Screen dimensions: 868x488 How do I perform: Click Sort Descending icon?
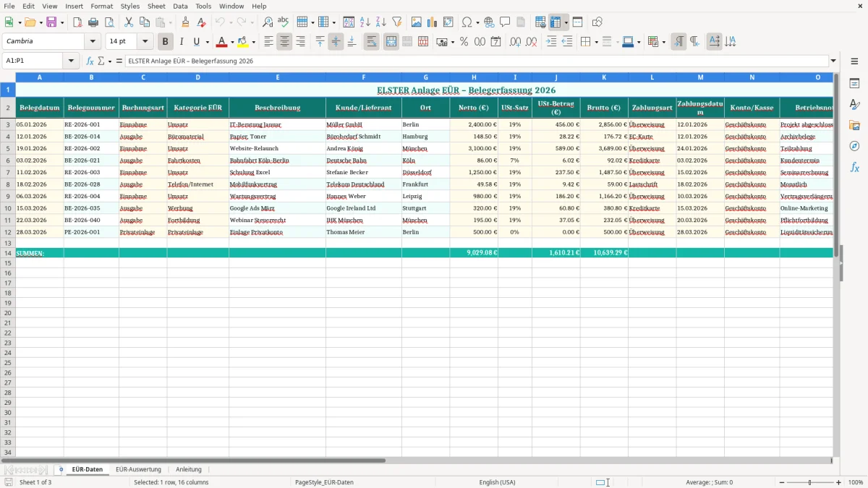point(380,22)
